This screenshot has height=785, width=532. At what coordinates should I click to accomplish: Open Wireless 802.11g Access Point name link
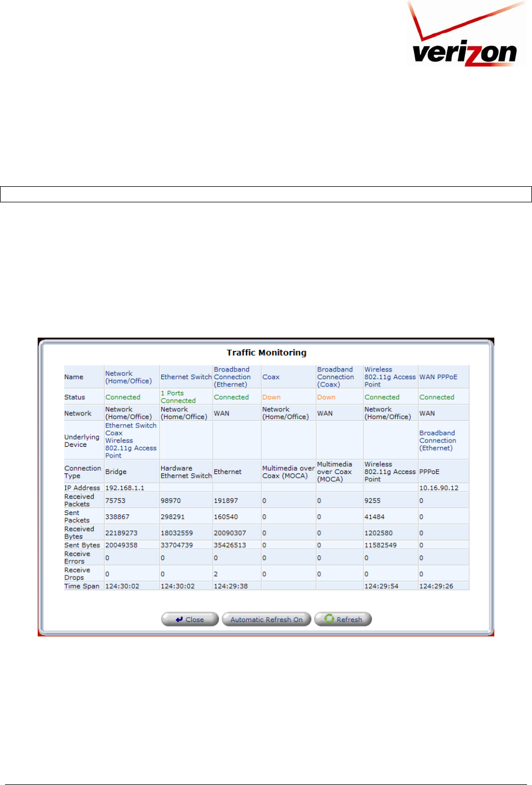pyautogui.click(x=390, y=377)
